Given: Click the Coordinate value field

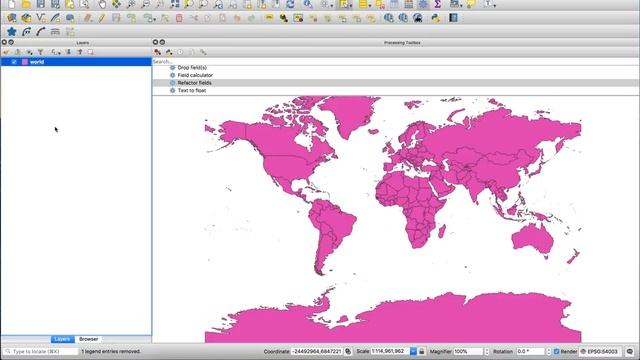Looking at the screenshot, I should pos(316,351).
